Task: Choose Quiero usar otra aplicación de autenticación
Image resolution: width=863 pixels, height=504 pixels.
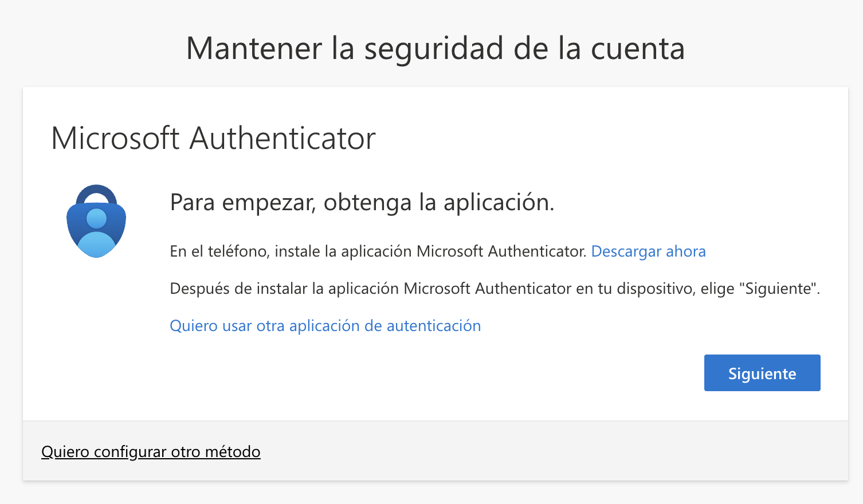Action: [325, 326]
